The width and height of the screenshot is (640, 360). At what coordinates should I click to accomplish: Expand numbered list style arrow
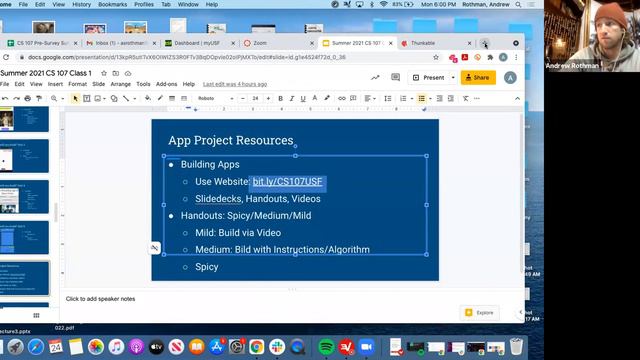[x=412, y=99]
